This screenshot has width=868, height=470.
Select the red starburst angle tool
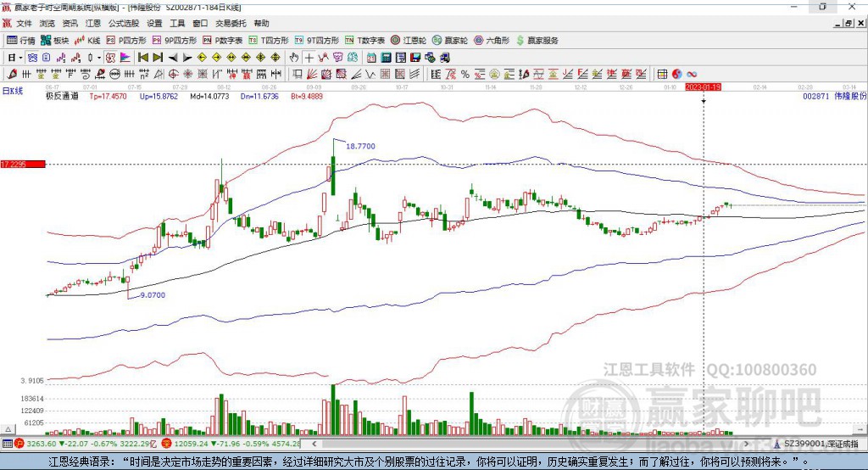pyautogui.click(x=187, y=74)
